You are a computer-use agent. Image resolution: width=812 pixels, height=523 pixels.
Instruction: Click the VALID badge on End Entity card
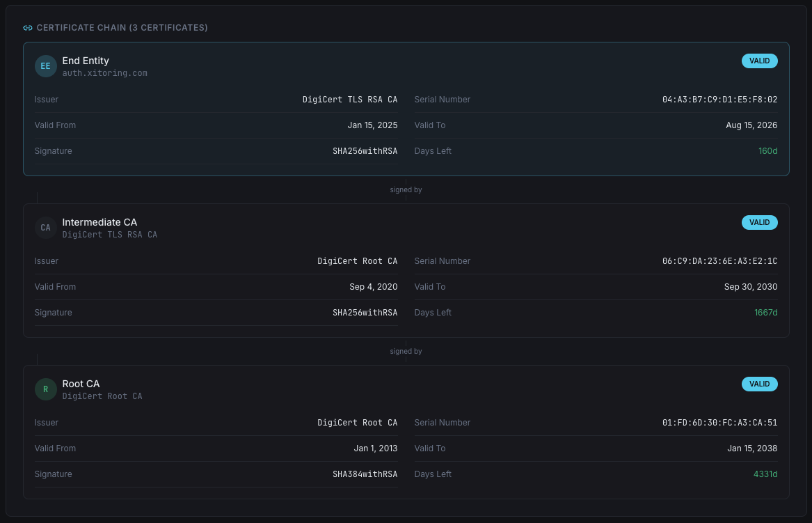[x=759, y=61]
